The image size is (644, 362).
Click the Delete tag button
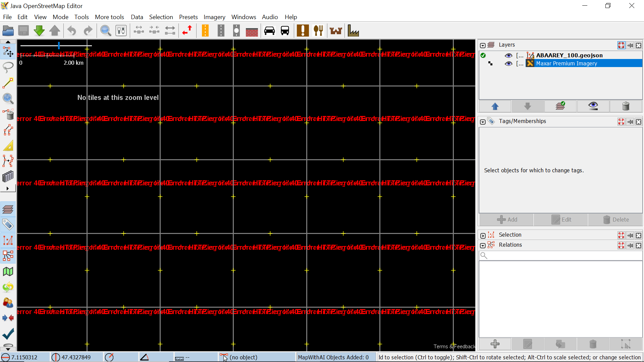coord(615,220)
